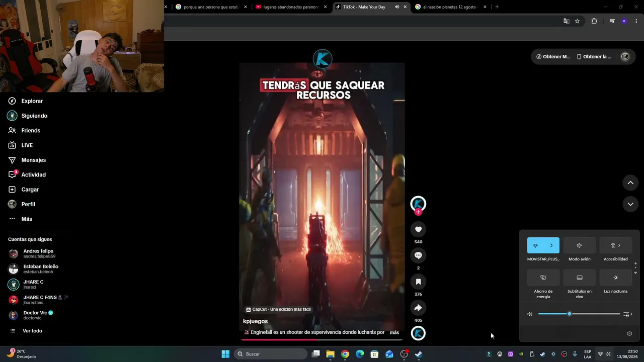The width and height of the screenshot is (644, 362).
Task: Open Chrome media controls icon
Action: 612,21
